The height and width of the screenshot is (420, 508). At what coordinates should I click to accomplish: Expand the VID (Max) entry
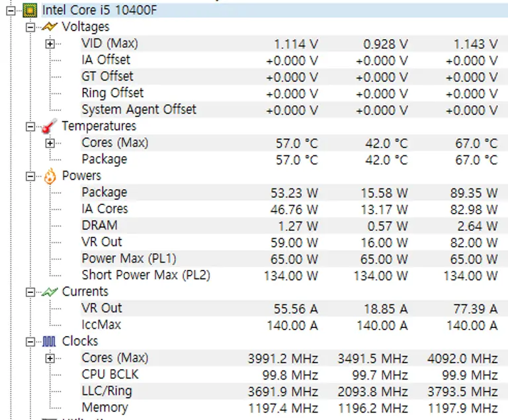tap(50, 44)
